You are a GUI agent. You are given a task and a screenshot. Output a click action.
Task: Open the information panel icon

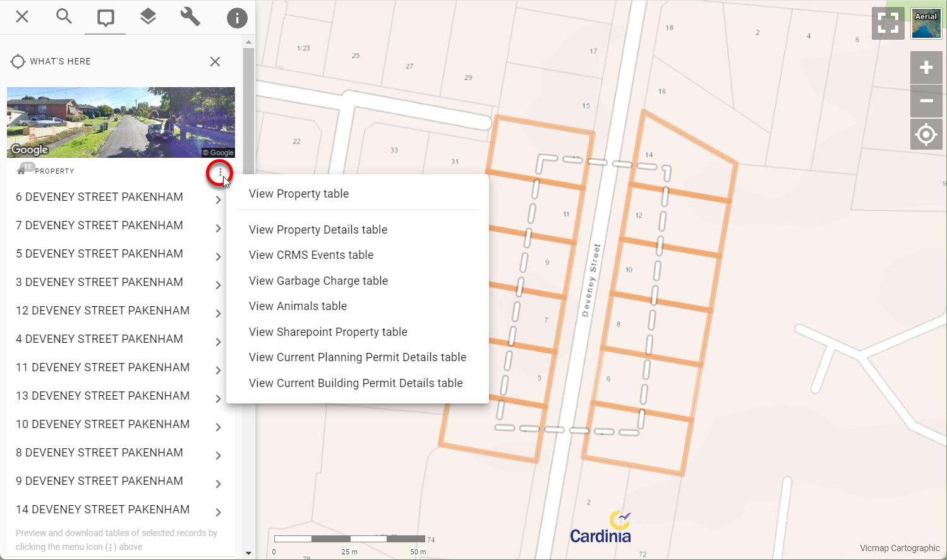tap(237, 18)
